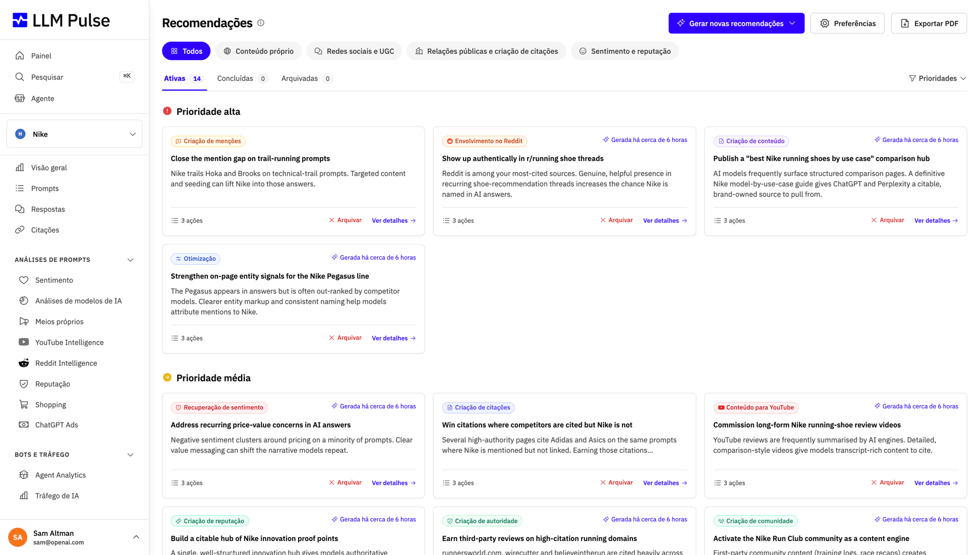Click the Meios próprios flag icon
The width and height of the screenshot is (980, 555).
(24, 322)
